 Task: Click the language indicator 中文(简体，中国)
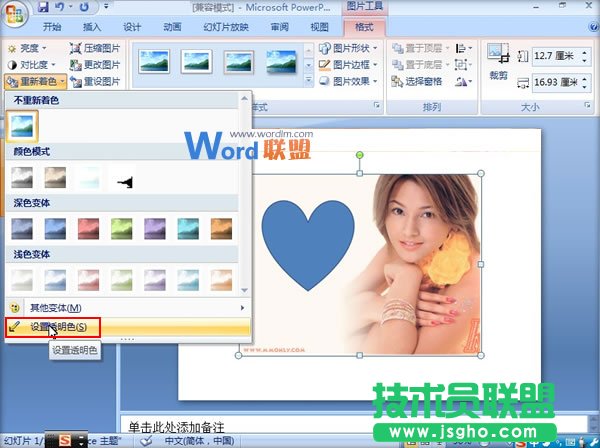tap(199, 441)
